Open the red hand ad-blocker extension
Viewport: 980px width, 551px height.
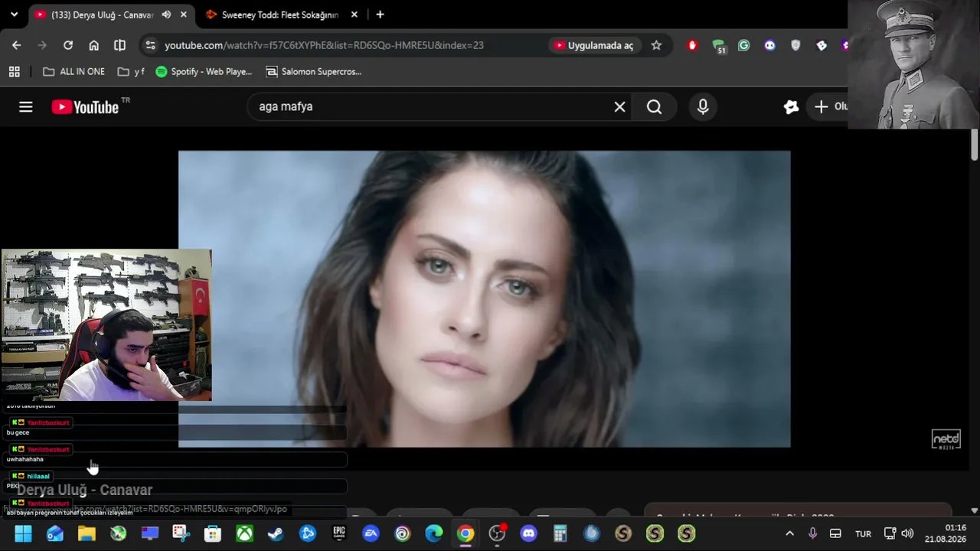click(x=693, y=45)
